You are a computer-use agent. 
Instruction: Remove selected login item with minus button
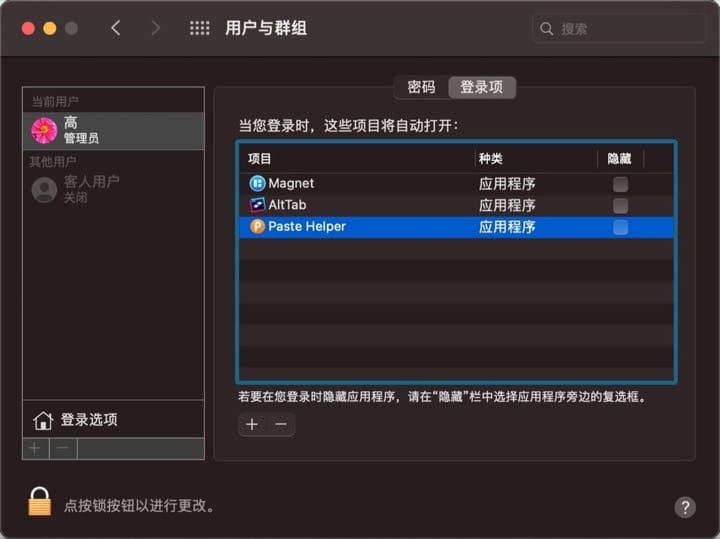coord(281,424)
